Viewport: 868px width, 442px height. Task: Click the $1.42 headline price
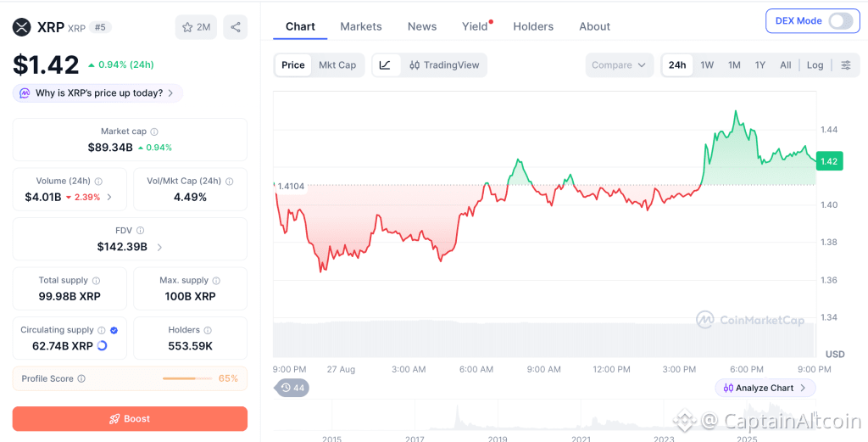coord(46,64)
